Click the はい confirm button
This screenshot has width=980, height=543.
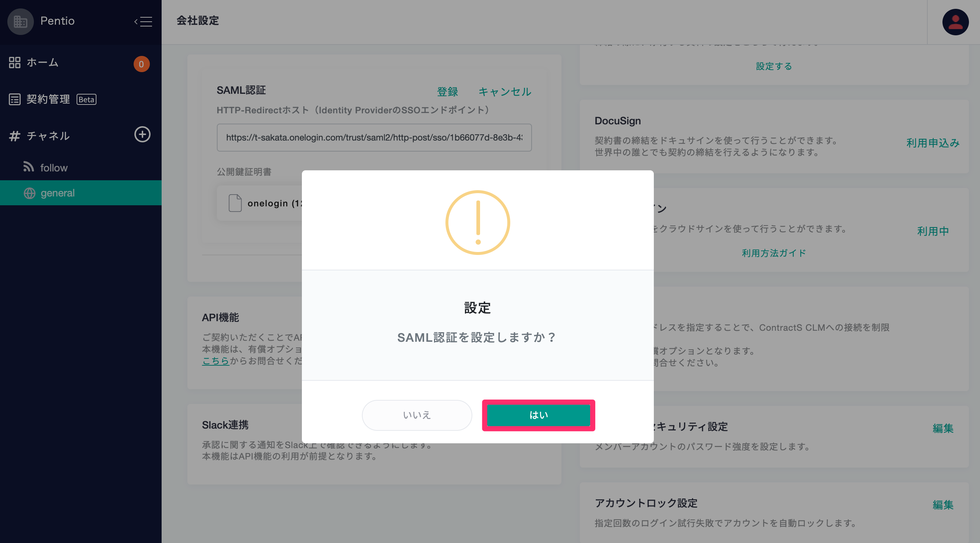538,415
